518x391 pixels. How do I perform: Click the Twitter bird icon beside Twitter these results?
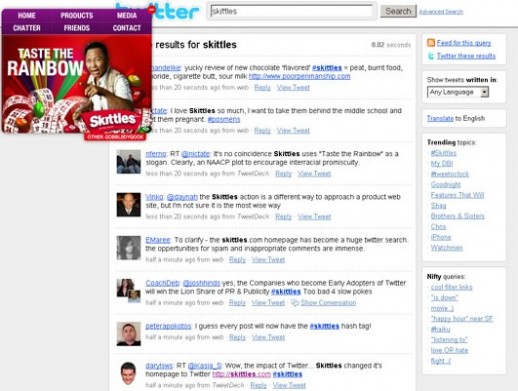431,56
